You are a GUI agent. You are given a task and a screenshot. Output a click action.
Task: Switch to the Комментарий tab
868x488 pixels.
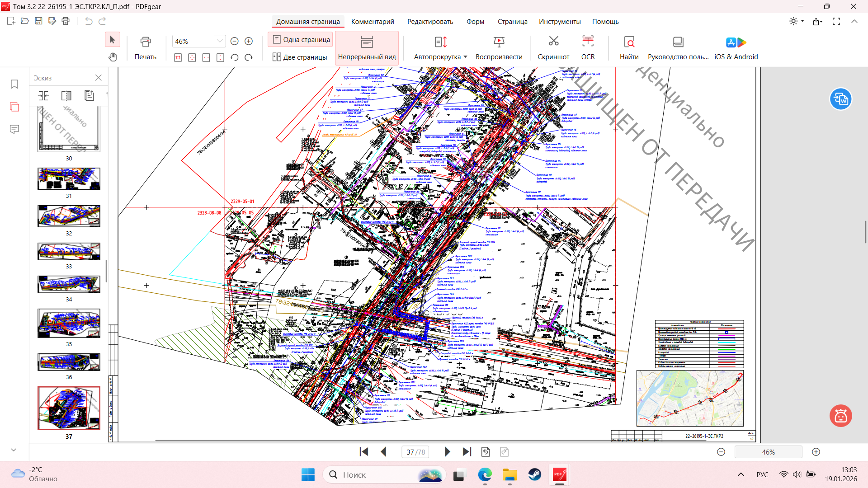[373, 21]
